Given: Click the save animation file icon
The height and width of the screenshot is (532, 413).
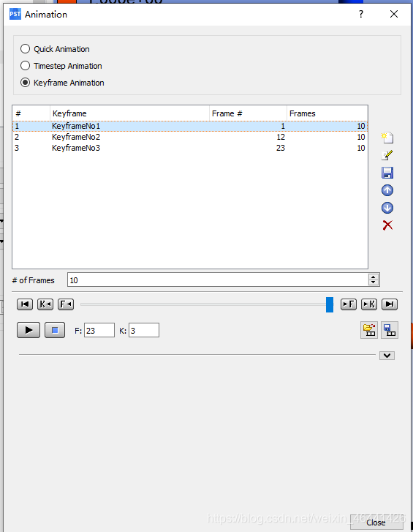Looking at the screenshot, I should (390, 330).
